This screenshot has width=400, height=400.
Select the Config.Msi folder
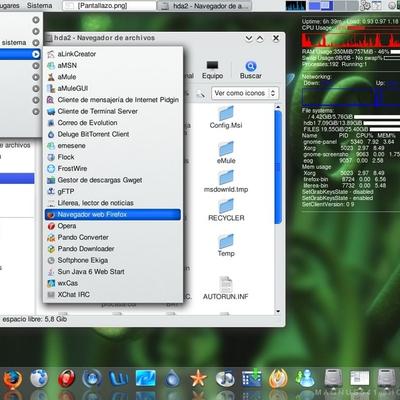pos(226,117)
